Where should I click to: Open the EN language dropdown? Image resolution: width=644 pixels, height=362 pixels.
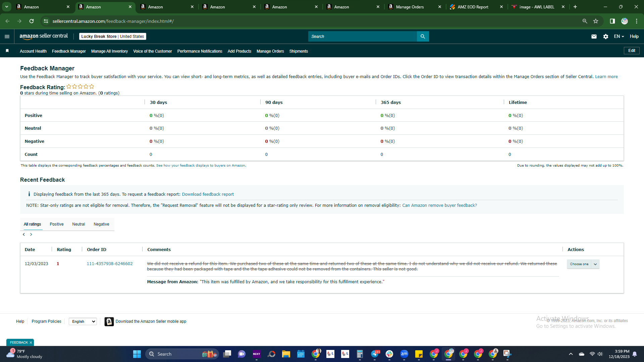[619, 37]
